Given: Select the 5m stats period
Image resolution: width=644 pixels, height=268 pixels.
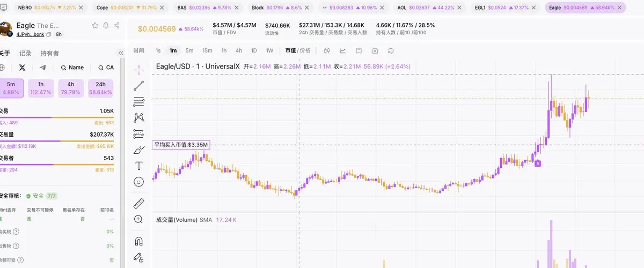Looking at the screenshot, I should (11, 88).
